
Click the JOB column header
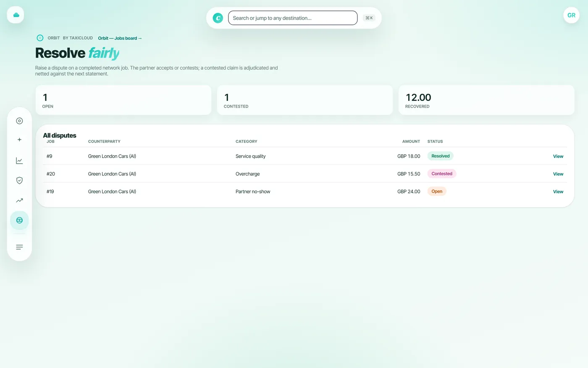[50, 142]
